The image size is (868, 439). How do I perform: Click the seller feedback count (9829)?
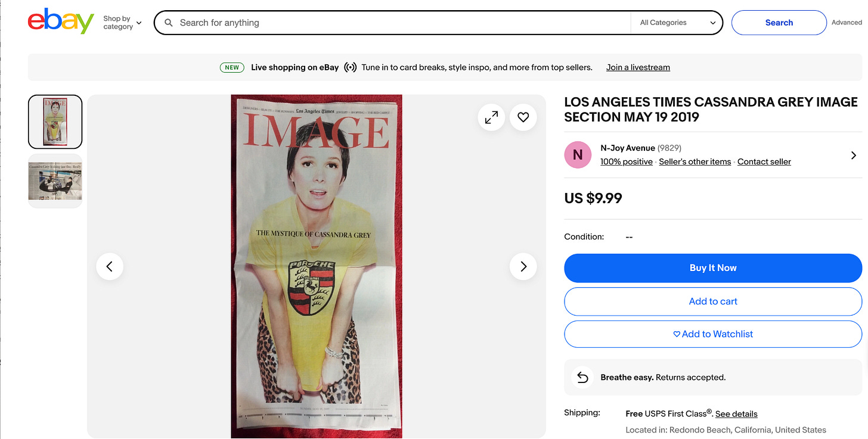(x=669, y=148)
